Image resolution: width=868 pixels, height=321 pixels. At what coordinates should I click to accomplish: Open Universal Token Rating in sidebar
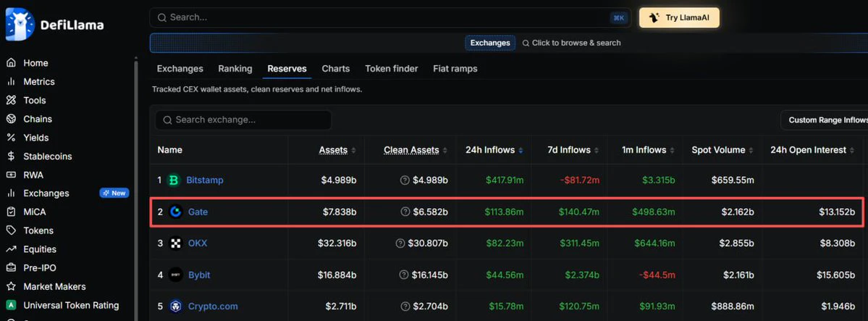tap(71, 306)
